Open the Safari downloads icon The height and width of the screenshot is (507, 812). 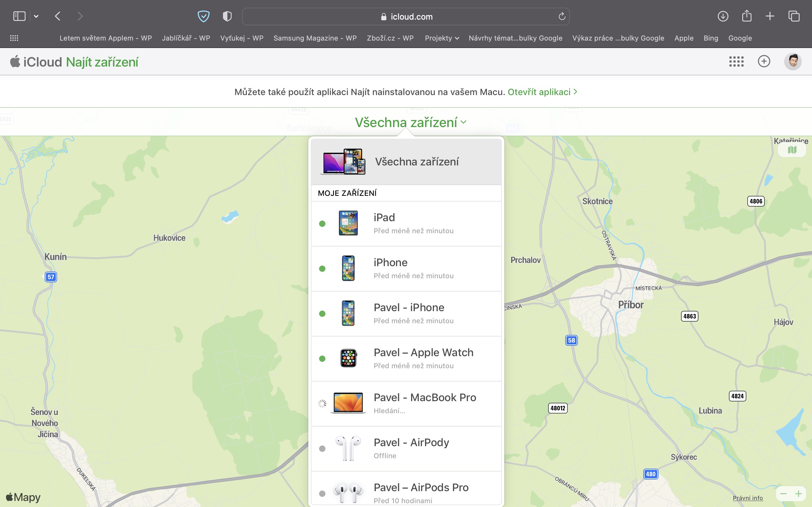pos(723,16)
